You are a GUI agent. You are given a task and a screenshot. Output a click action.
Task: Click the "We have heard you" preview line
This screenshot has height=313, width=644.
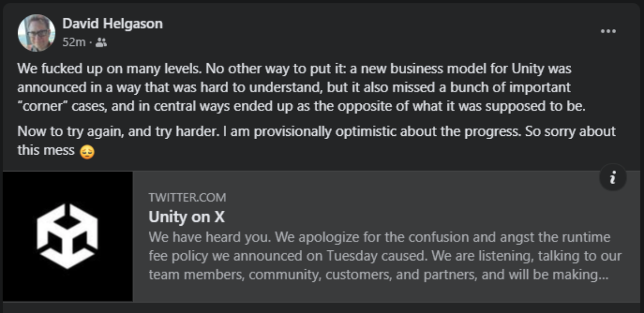click(x=379, y=236)
